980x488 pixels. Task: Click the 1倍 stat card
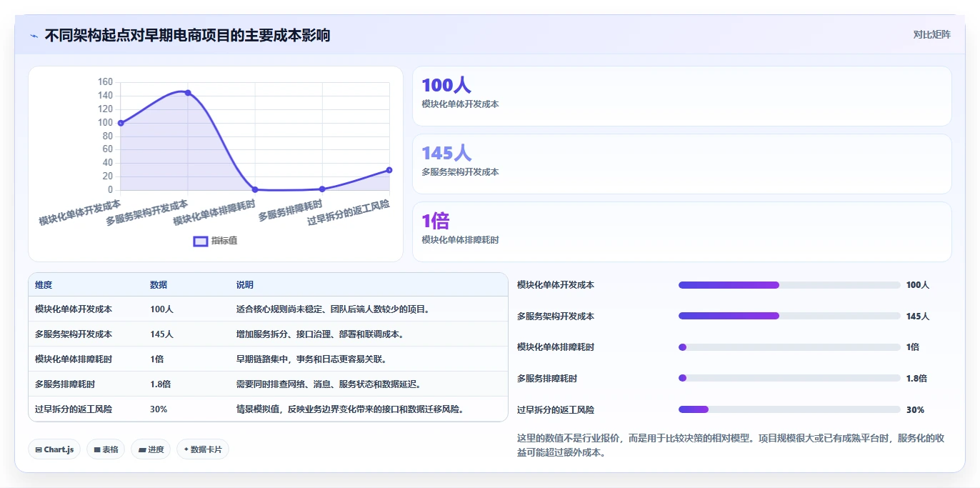point(682,231)
